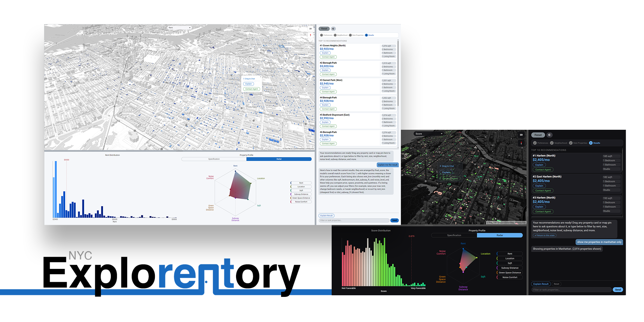The image size is (644, 322).
Task: Click Neighborhood step checkmark in dark window
Action: 552,143
